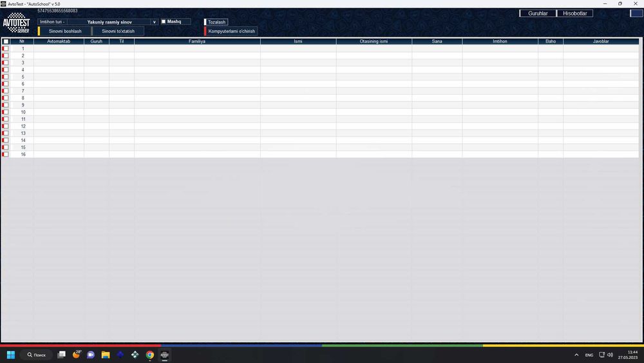Select the Yakuniy rasmiy sinov combo box
The width and height of the screenshot is (644, 363).
pos(109,22)
